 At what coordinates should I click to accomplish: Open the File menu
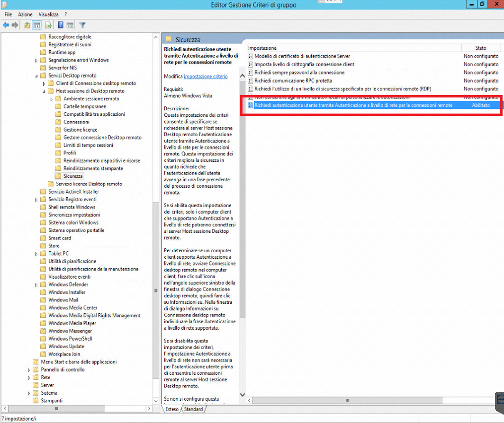click(x=9, y=15)
